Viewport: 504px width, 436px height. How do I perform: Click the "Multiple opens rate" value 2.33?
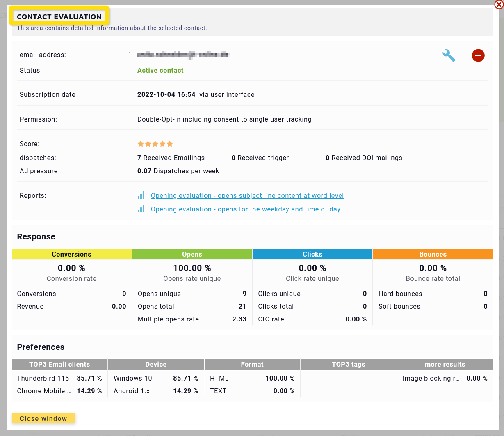(239, 319)
